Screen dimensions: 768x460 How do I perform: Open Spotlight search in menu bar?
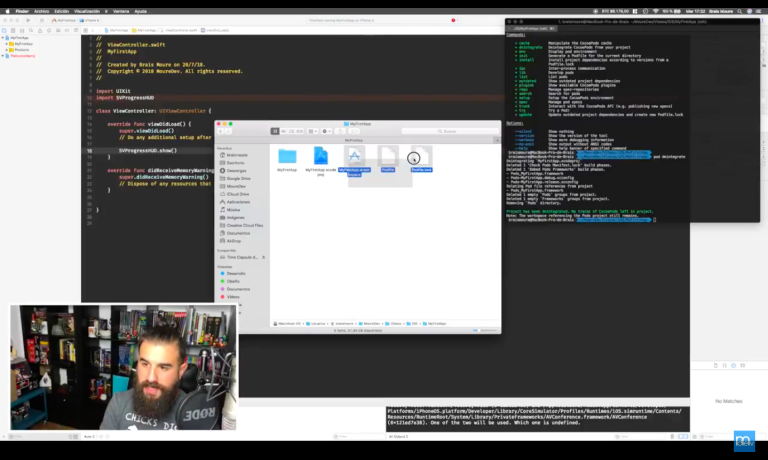click(740, 11)
